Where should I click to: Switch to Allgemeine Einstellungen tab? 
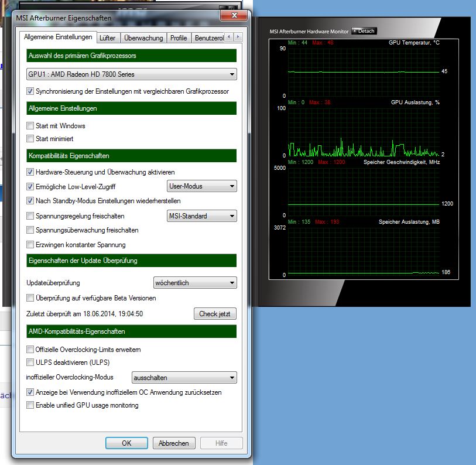(x=58, y=37)
